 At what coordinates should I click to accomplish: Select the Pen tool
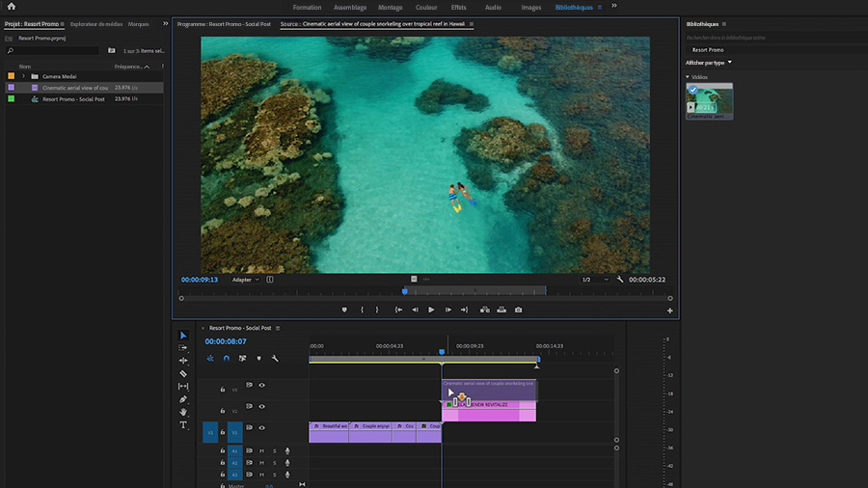tap(183, 399)
